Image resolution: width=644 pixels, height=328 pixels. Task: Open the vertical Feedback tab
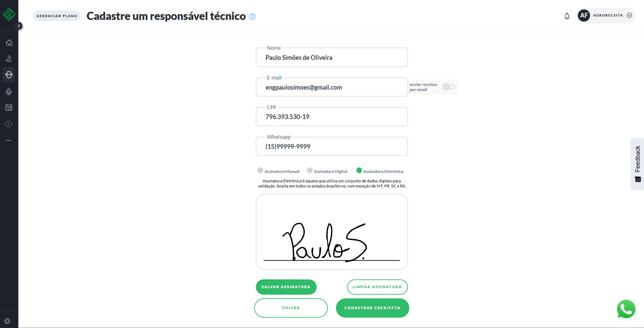click(637, 164)
